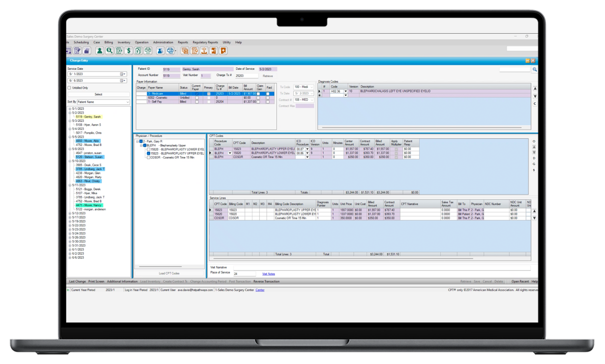Toggle Claim Gen checkbox for 3 - Medicare

pyautogui.click(x=259, y=93)
